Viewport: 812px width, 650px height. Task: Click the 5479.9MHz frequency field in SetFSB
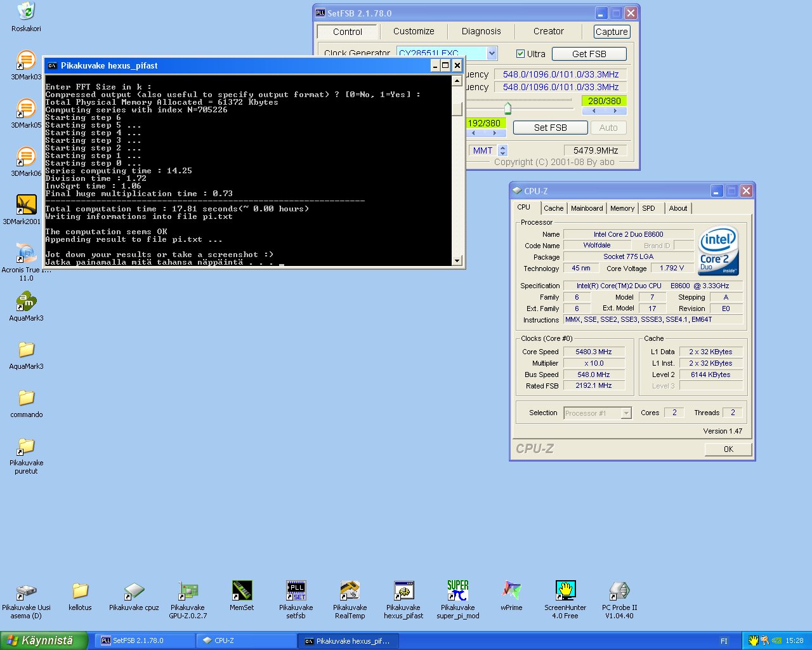click(596, 150)
